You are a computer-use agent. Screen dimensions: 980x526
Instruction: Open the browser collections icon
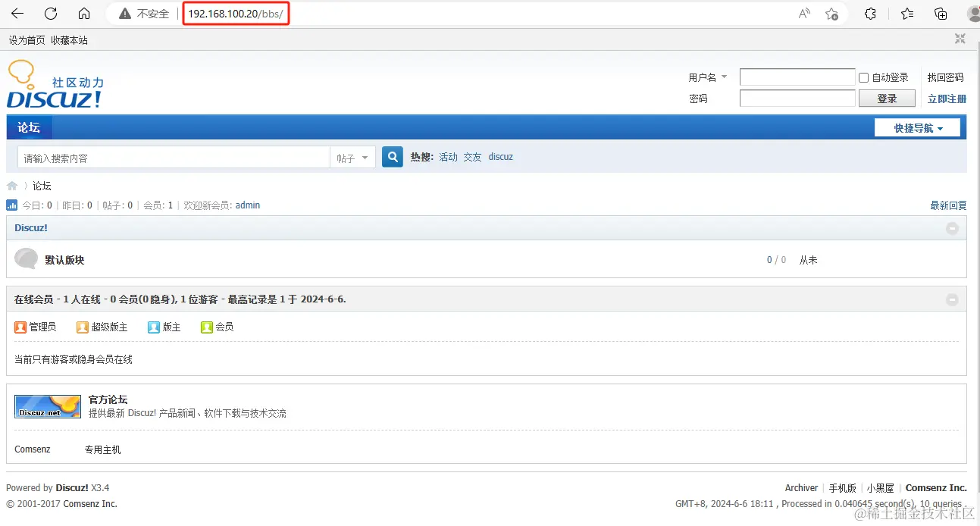[941, 14]
